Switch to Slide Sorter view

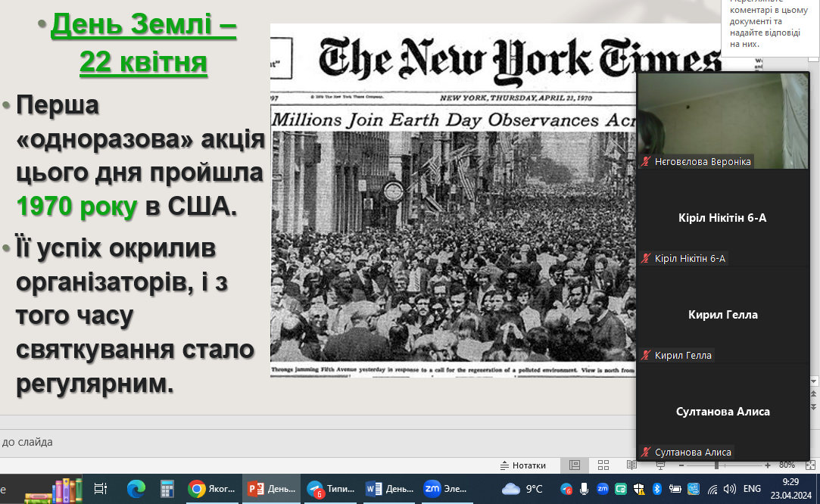coord(603,465)
